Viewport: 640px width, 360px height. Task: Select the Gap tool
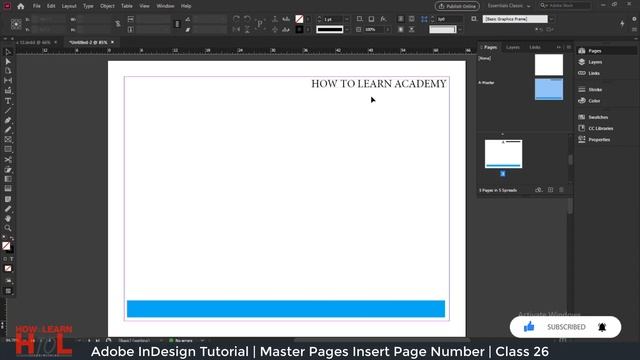point(8,81)
